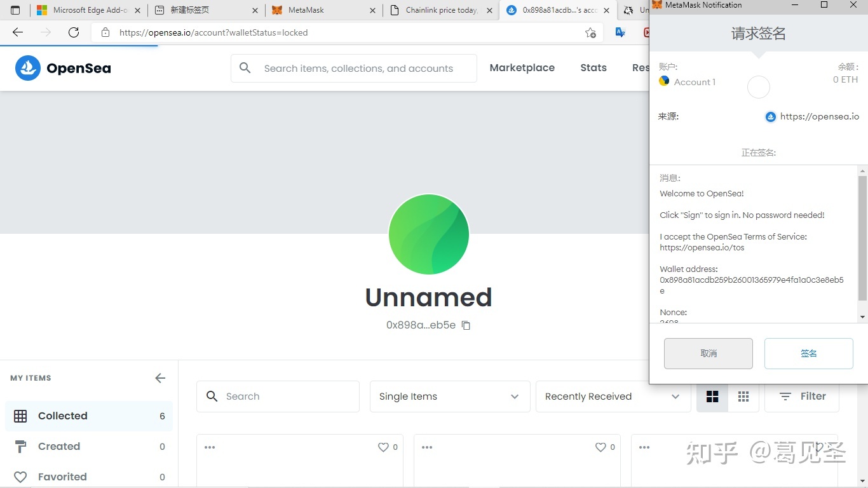Collapse My Items sidebar arrow
Viewport: 868px width, 488px height.
click(x=160, y=378)
